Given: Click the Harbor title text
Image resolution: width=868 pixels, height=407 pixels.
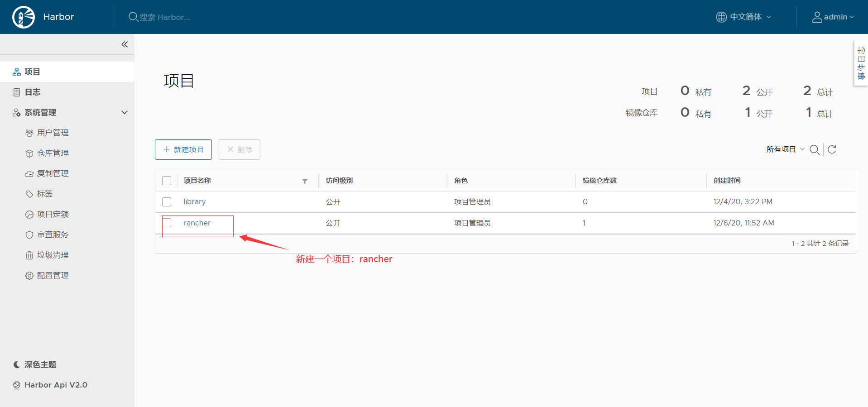Looking at the screenshot, I should [x=58, y=17].
